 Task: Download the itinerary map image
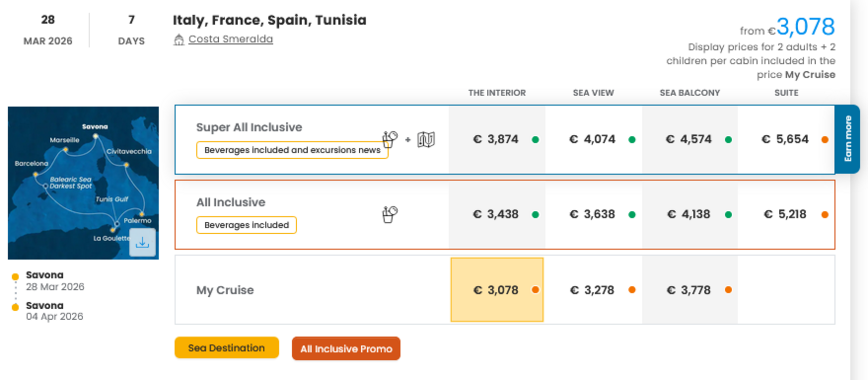click(x=142, y=243)
